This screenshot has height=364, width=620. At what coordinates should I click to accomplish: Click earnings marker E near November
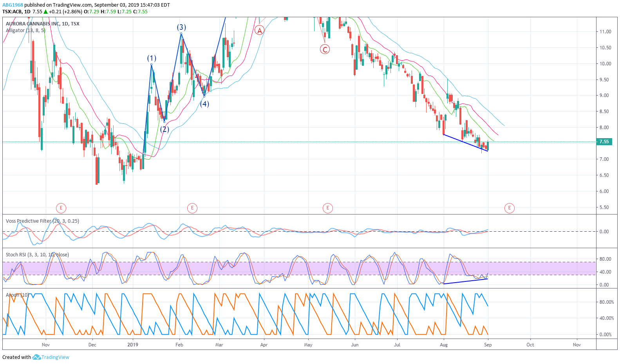61,208
